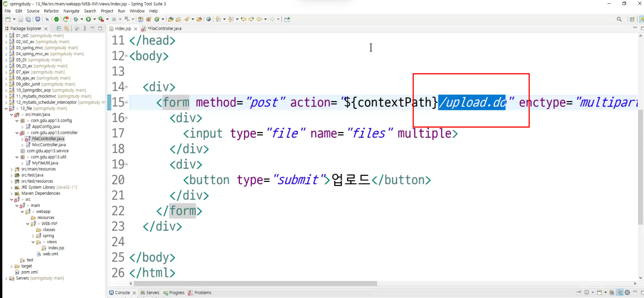
Task: Collapse the WEB-INF folder
Action: tap(28, 223)
